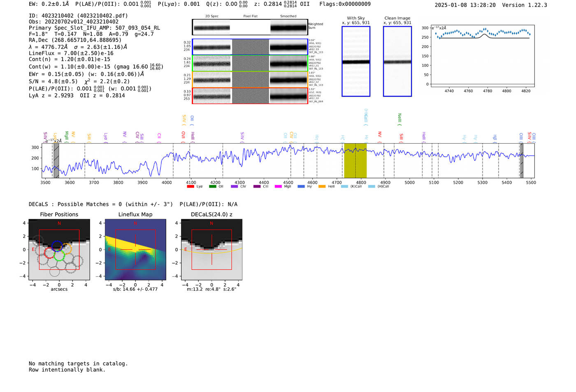
Task: Click the red Lyα legend swatch
Action: pyautogui.click(x=190, y=187)
